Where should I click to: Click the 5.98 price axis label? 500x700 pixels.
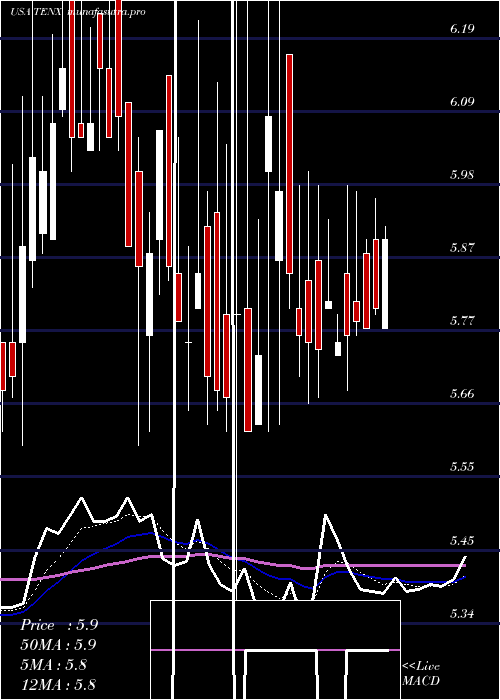pos(462,175)
